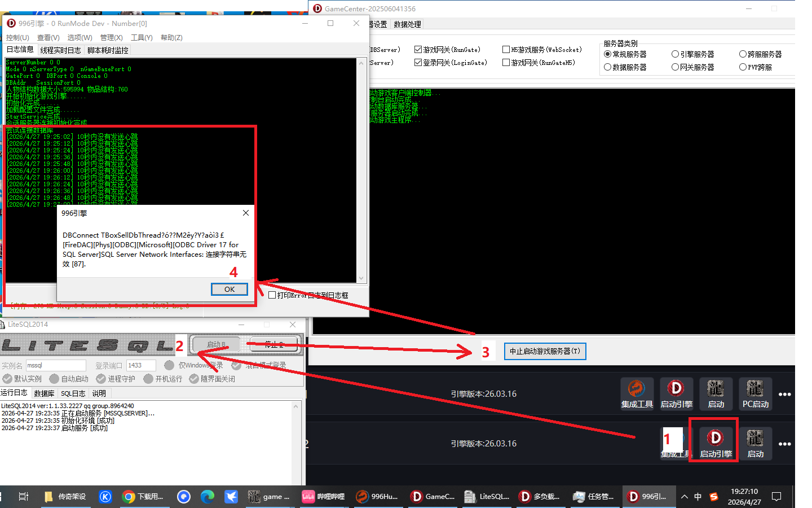点击下方服务器行的省略号更多选项图标
The height and width of the screenshot is (508, 812).
[x=785, y=444]
